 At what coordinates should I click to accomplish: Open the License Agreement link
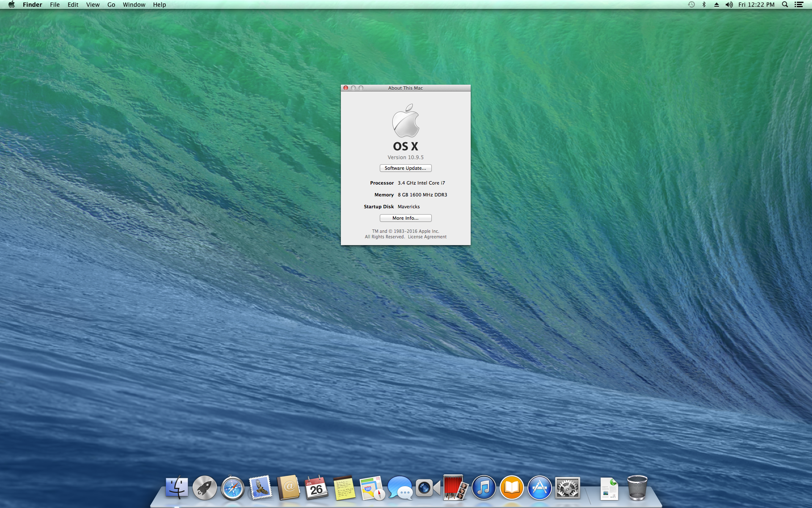coord(427,237)
